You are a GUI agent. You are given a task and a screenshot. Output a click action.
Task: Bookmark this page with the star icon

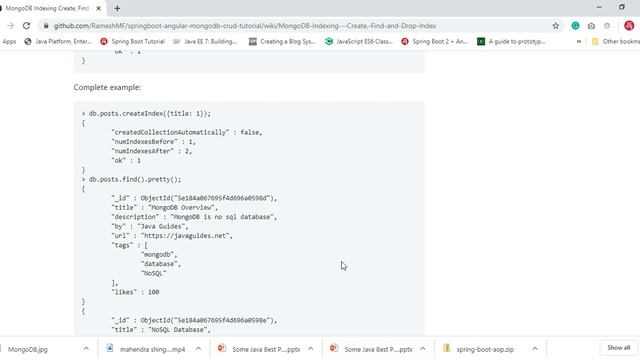tap(556, 26)
